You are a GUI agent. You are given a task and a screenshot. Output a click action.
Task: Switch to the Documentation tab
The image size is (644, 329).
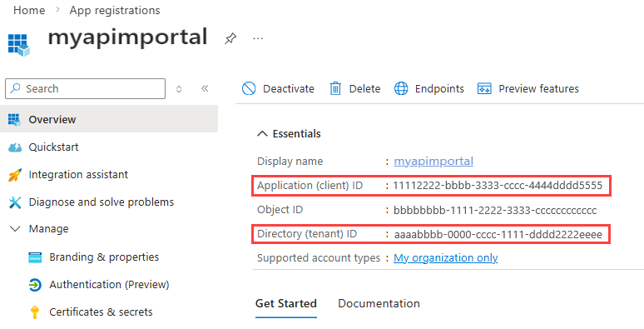379,303
